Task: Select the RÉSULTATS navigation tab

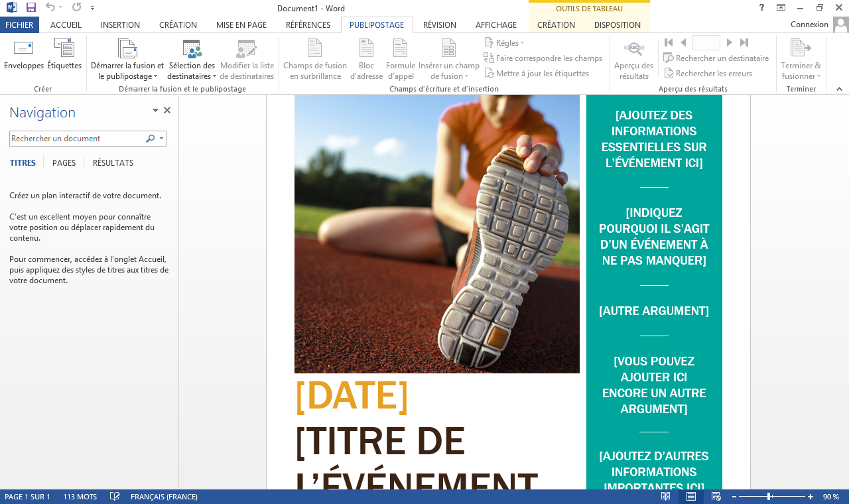Action: point(113,163)
